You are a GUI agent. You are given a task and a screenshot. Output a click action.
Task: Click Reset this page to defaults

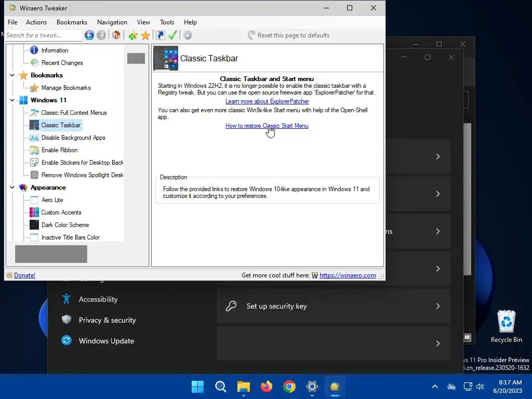tap(289, 35)
